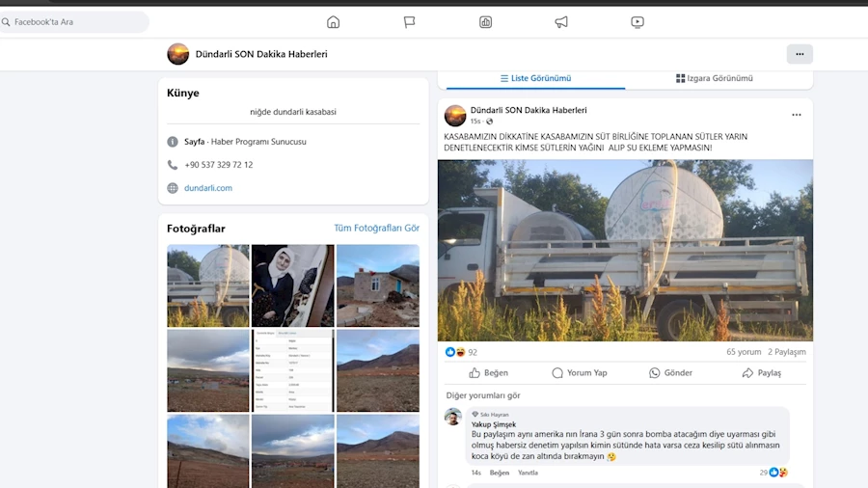Open Tüm Fotoğrafları Gör link
The width and height of the screenshot is (868, 488).
click(376, 229)
